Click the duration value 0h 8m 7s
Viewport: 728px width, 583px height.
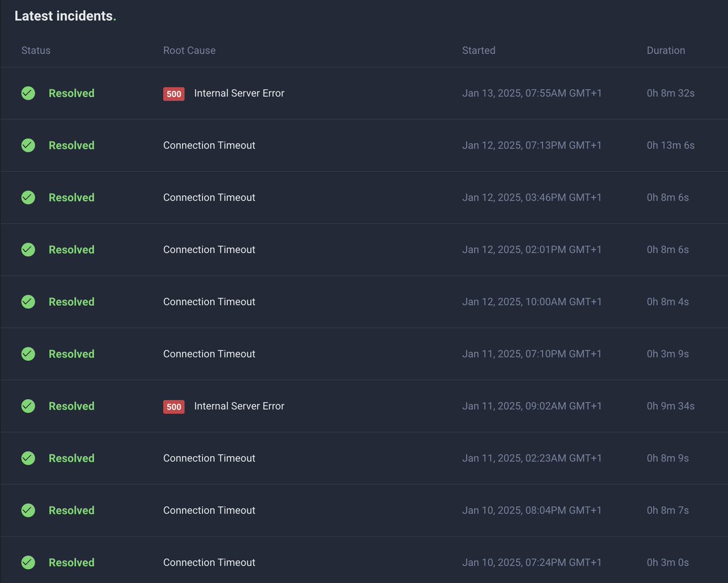[668, 510]
